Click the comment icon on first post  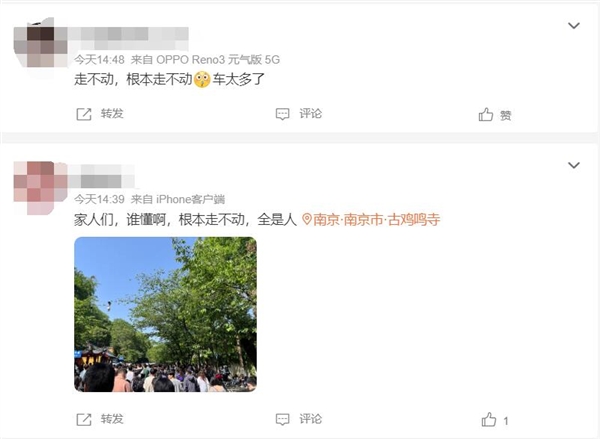click(x=282, y=114)
